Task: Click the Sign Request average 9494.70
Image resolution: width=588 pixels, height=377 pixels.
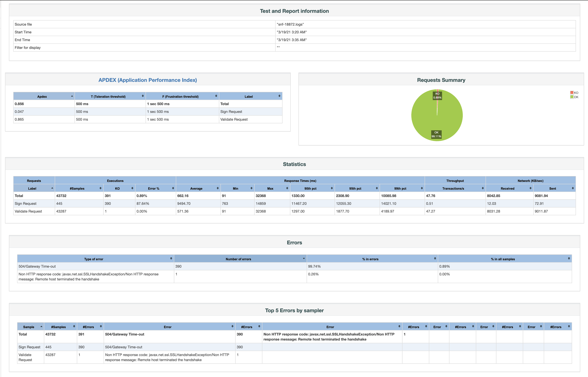Action: click(x=184, y=203)
